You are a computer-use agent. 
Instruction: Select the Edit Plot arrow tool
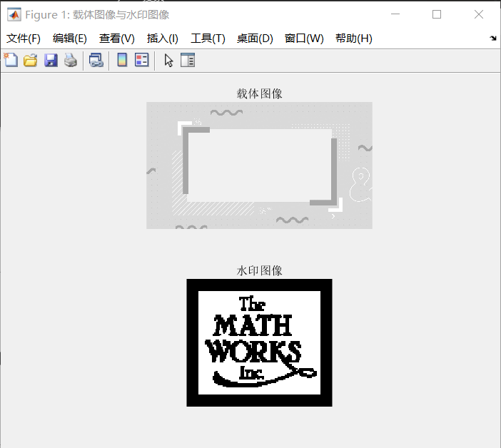168,60
